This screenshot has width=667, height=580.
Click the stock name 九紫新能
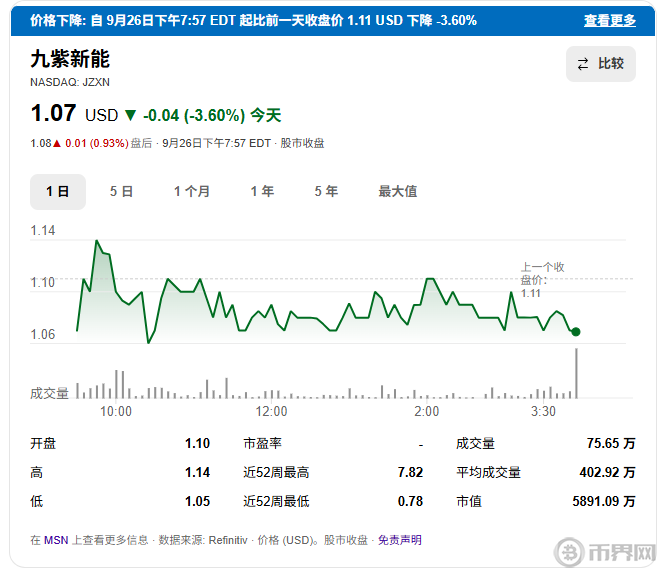[x=70, y=59]
